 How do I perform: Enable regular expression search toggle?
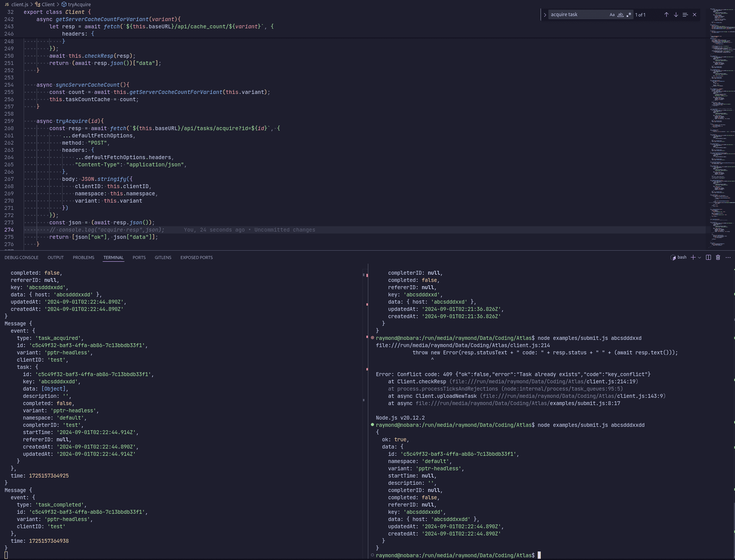pos(629,15)
